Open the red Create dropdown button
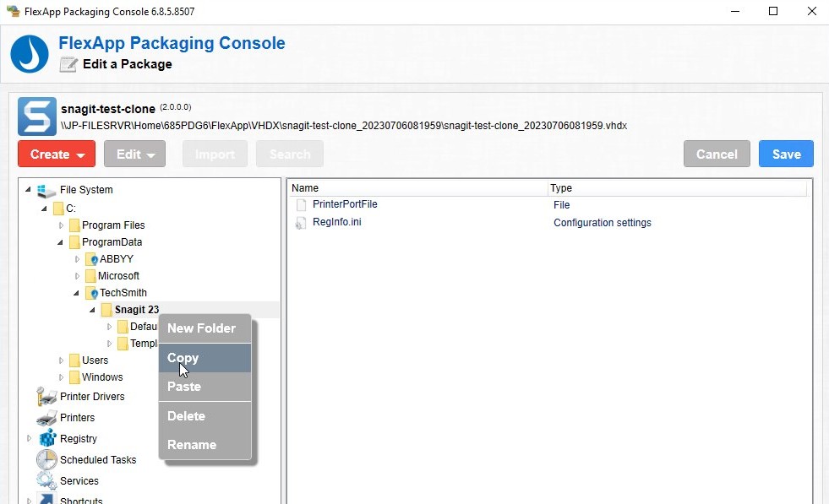The width and height of the screenshot is (829, 504). pos(57,154)
